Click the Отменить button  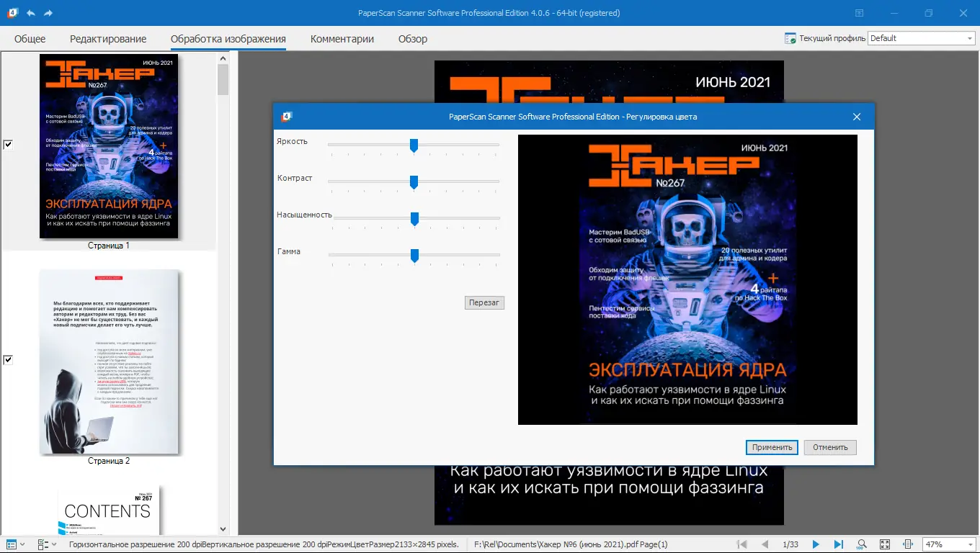[x=830, y=447]
